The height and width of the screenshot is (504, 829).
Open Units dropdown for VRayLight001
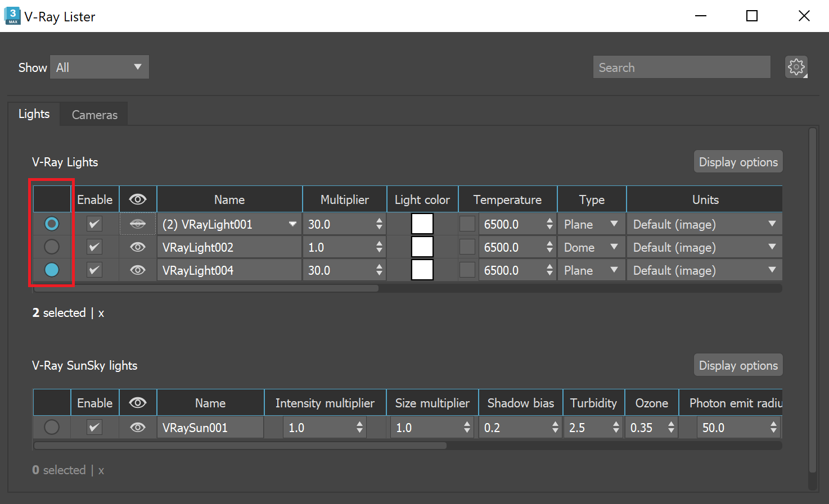(705, 224)
